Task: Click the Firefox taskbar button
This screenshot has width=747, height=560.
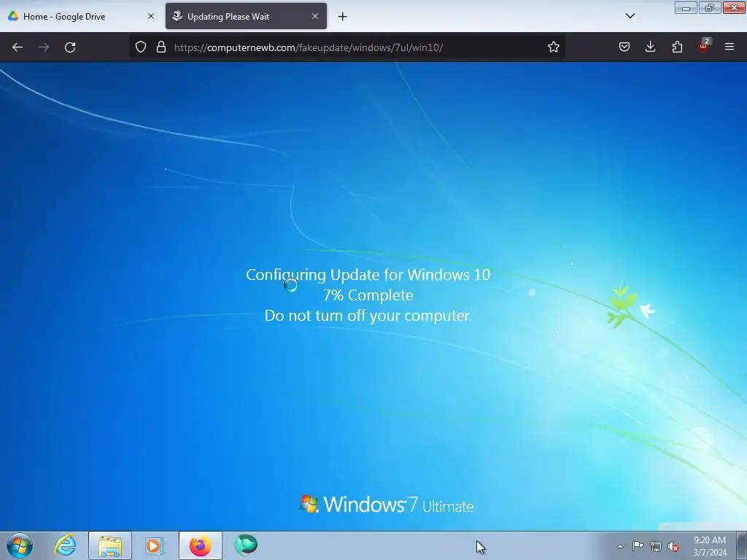Action: click(x=201, y=545)
